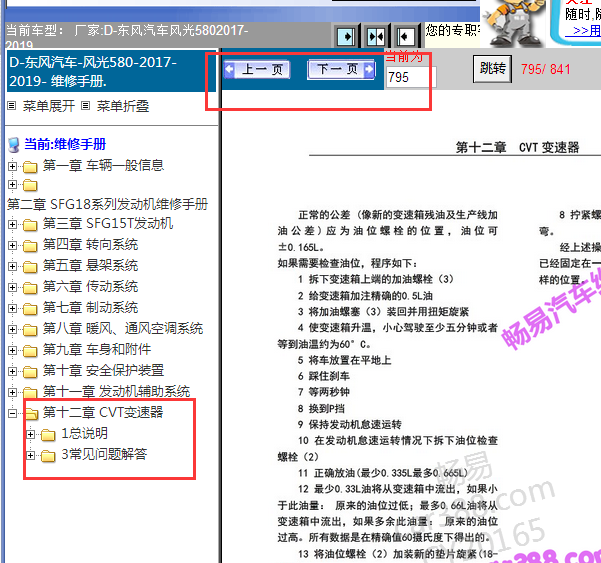Image resolution: width=601 pixels, height=563 pixels.
Task: Click the 跳转 jump button
Action: pos(493,69)
